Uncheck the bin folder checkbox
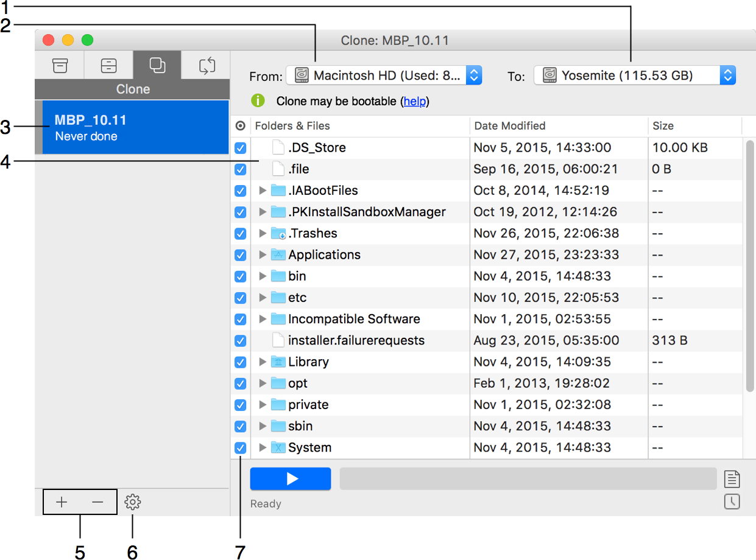 241,276
